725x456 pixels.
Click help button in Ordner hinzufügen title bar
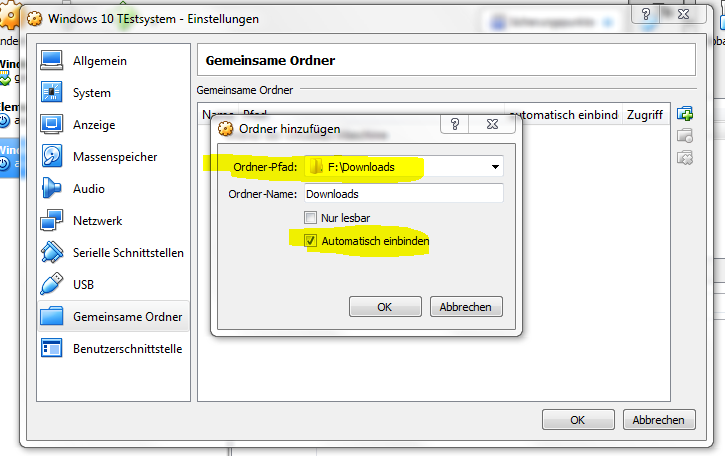click(x=455, y=127)
